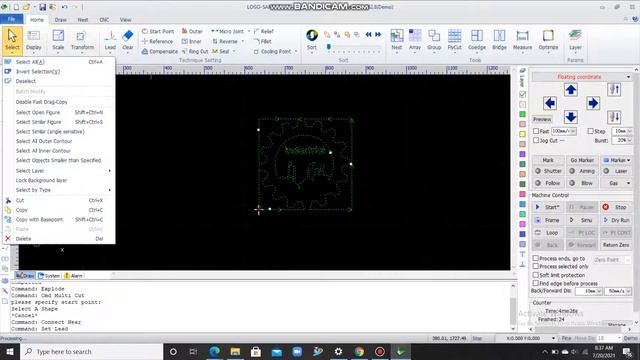Expand the Floating coordinate dropdown
Viewport: 640px width, 360px height.
click(628, 77)
